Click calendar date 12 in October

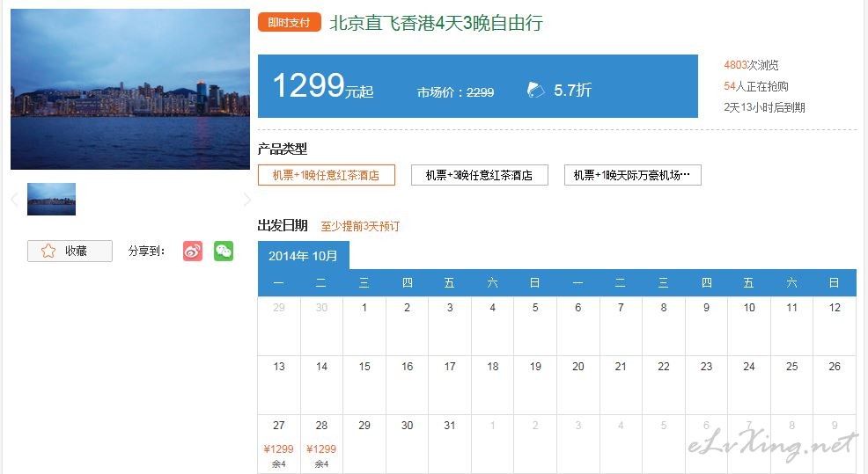[835, 326]
